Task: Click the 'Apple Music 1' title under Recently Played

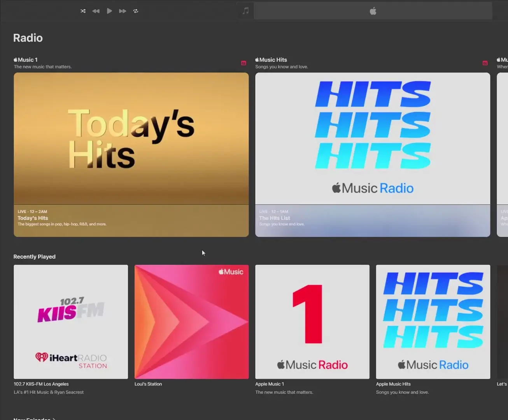Action: [x=270, y=384]
